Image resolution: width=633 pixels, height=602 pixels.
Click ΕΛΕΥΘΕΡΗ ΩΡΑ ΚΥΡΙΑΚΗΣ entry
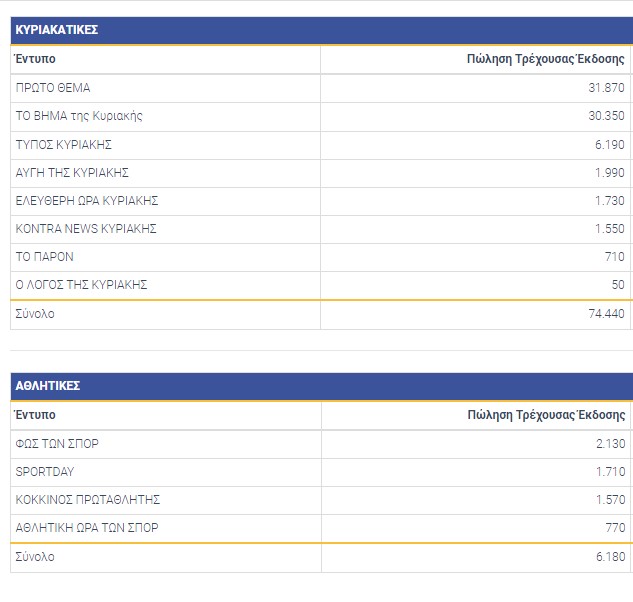point(87,201)
